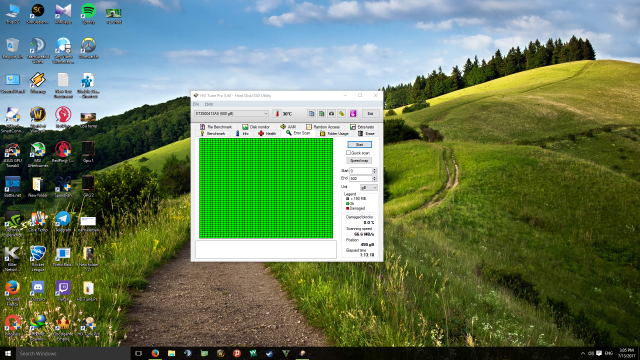Click the green OK legend swatch
640x360 pixels.
347,203
